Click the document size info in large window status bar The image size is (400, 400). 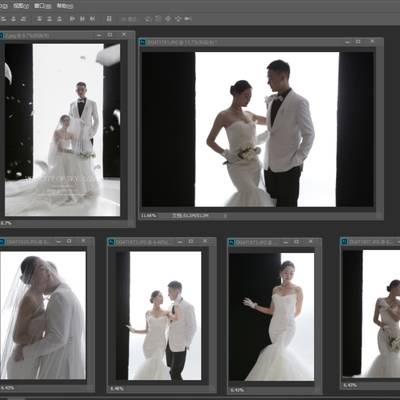coord(190,216)
